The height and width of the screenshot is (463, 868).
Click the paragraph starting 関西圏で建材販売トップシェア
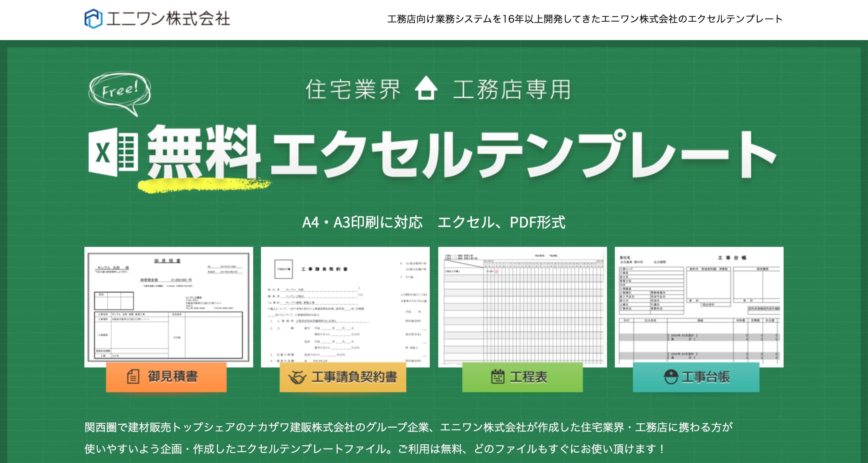(x=409, y=427)
